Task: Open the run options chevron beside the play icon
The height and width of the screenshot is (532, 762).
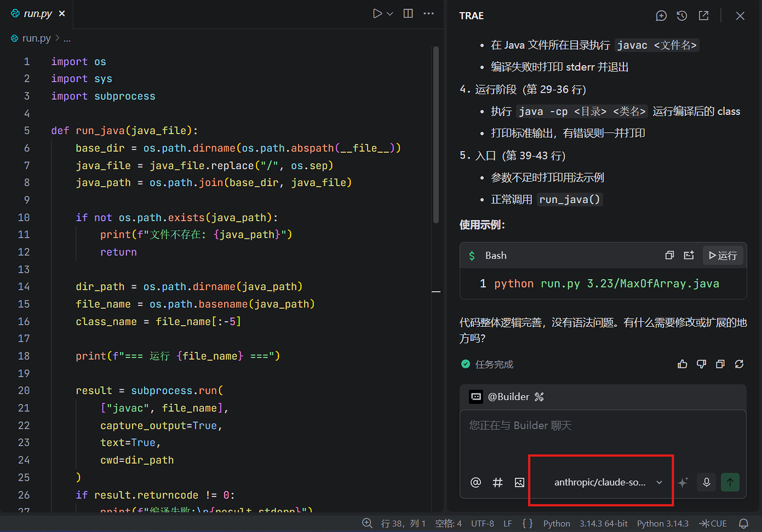Action: (x=390, y=14)
